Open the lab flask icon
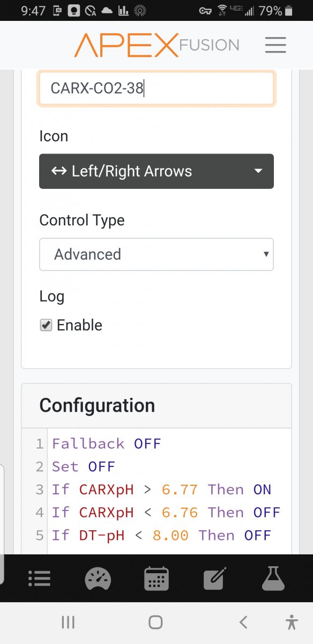Image resolution: width=313 pixels, height=644 pixels. pyautogui.click(x=274, y=578)
